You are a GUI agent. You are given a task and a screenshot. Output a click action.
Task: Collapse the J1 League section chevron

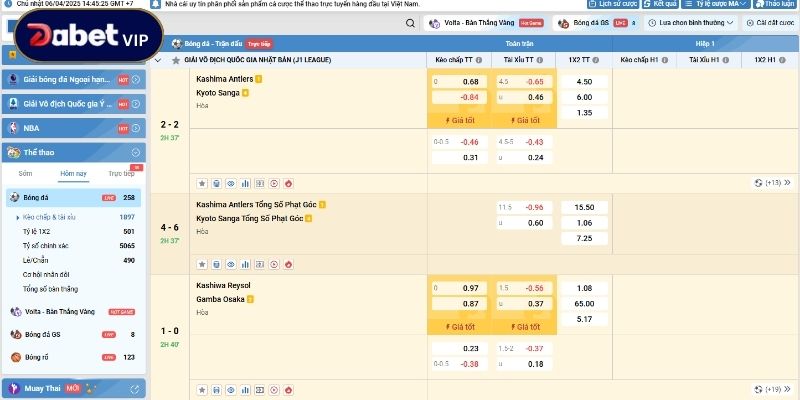click(158, 60)
